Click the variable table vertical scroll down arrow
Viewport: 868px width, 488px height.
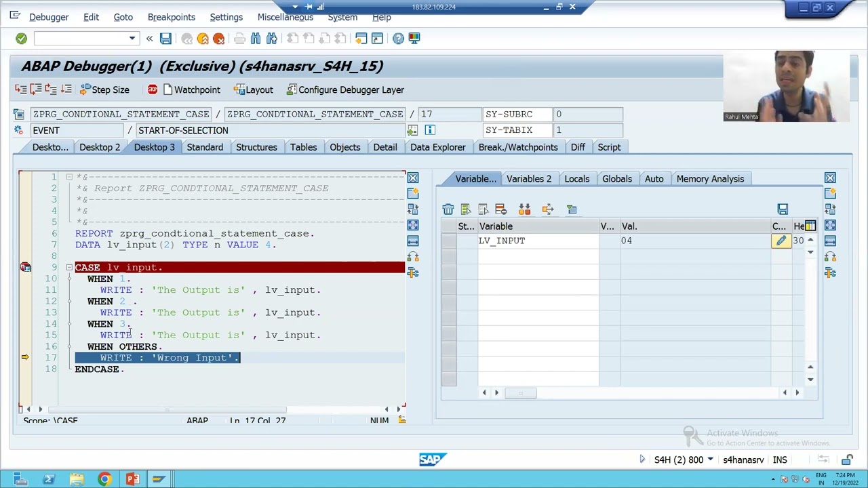(810, 379)
